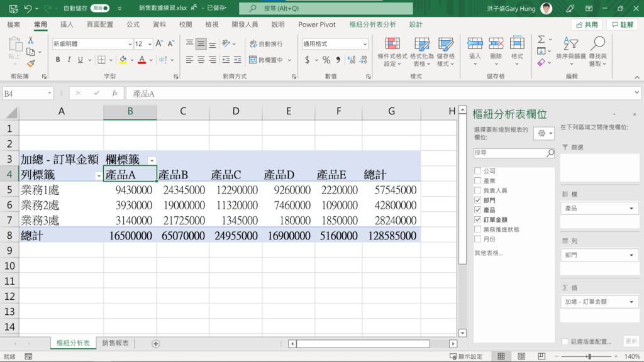The height and width of the screenshot is (362, 644).
Task: Open the Power Pivot ribbon tab
Action: 317,25
